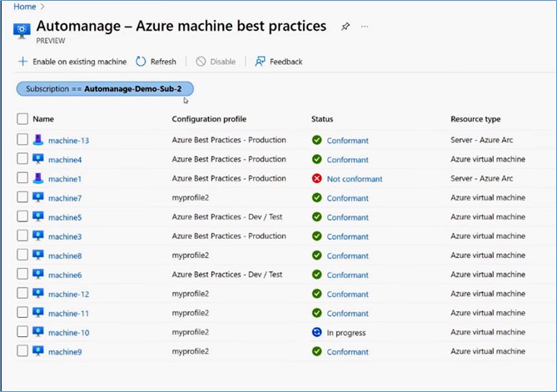Click the VM icon beside machine5

tap(38, 216)
